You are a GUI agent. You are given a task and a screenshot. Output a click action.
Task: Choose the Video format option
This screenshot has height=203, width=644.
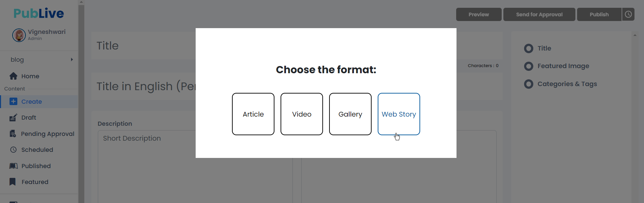click(x=302, y=114)
